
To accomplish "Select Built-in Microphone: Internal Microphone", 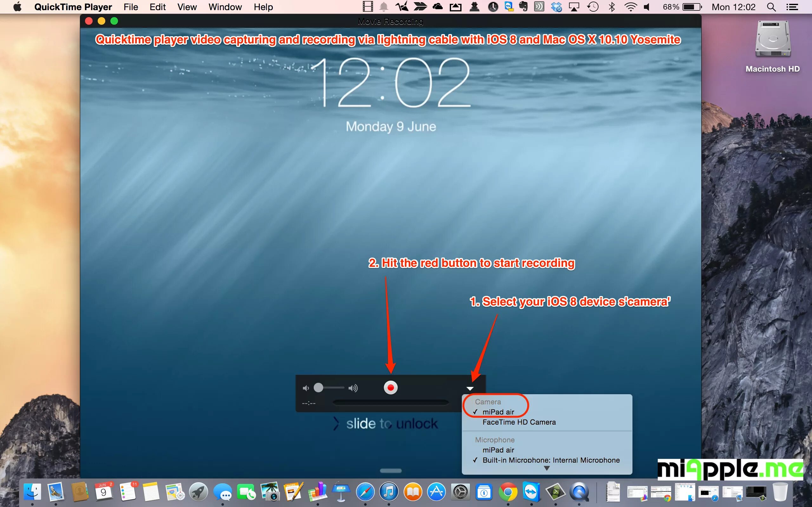I will coord(551,460).
